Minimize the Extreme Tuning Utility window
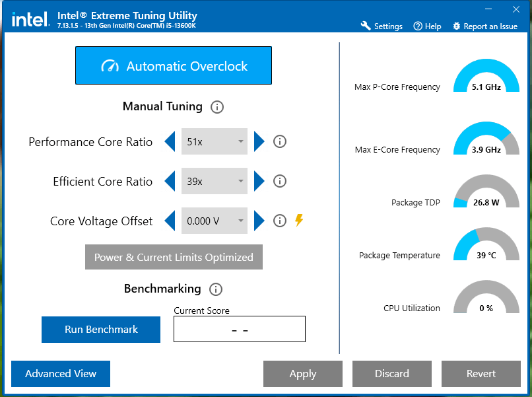The image size is (532, 397). tap(488, 9)
